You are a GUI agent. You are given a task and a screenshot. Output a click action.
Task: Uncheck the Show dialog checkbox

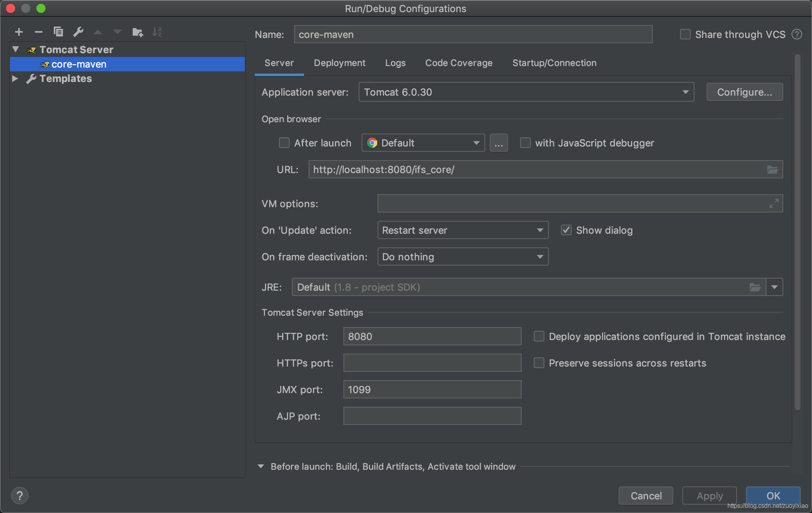tap(566, 230)
